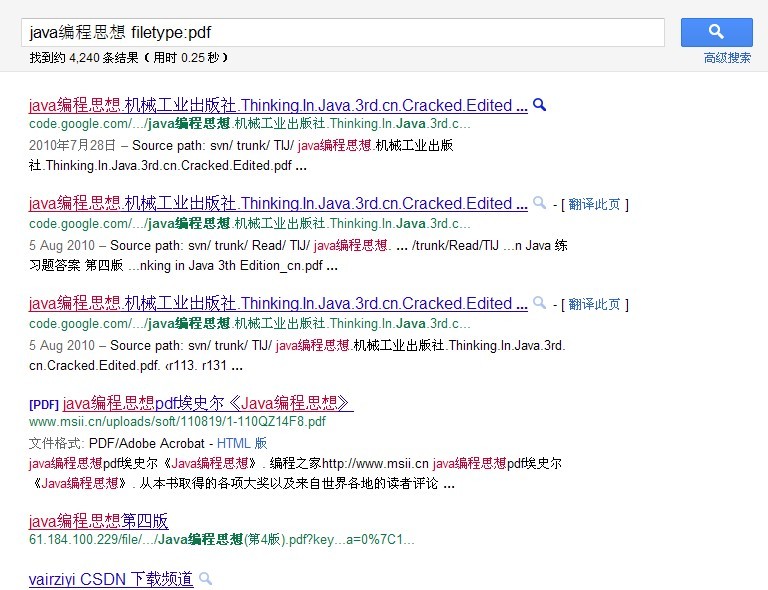Click the 文件格式: PDF/Adobe Acrobat text
Screen dimensions: 768x590
click(x=117, y=444)
